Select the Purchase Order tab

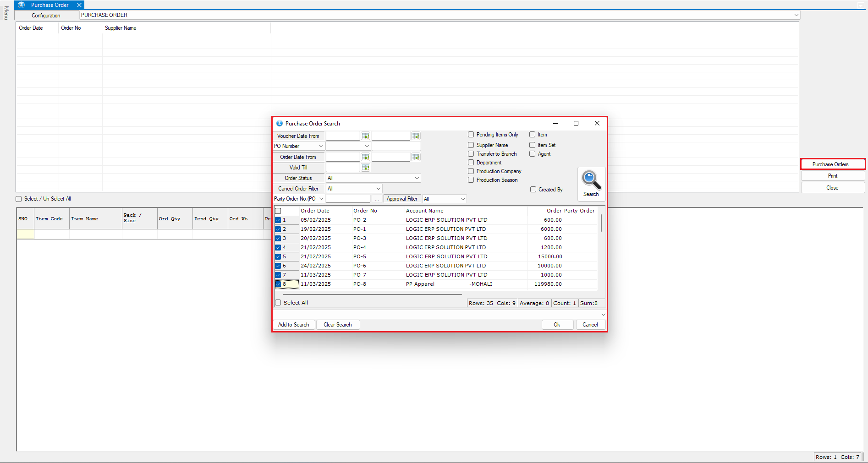[x=49, y=5]
